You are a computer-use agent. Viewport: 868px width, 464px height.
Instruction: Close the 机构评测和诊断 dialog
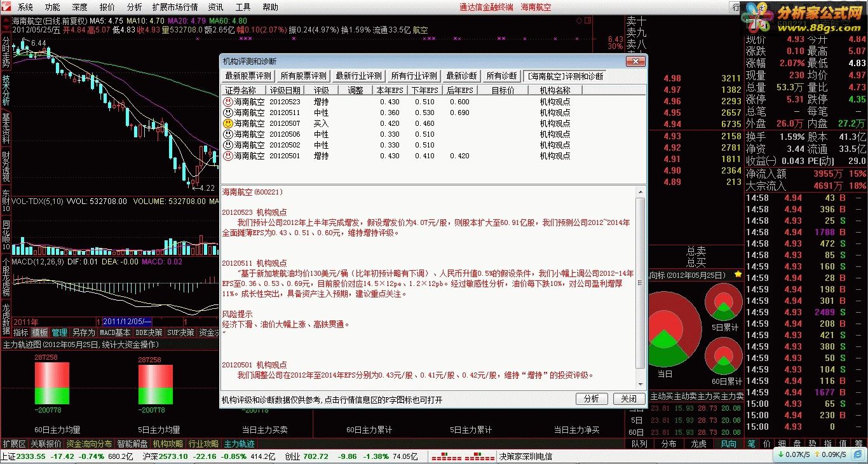(635, 61)
